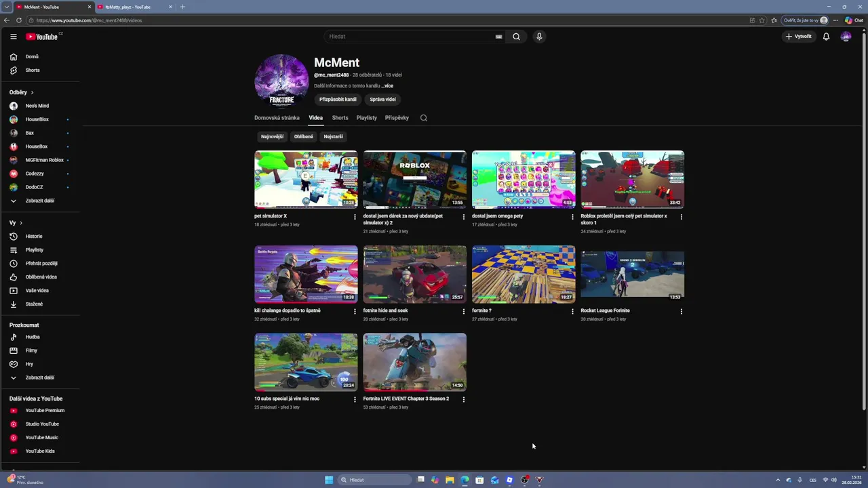Image resolution: width=868 pixels, height=488 pixels.
Task: Open a new browser tab
Action: pyautogui.click(x=182, y=7)
